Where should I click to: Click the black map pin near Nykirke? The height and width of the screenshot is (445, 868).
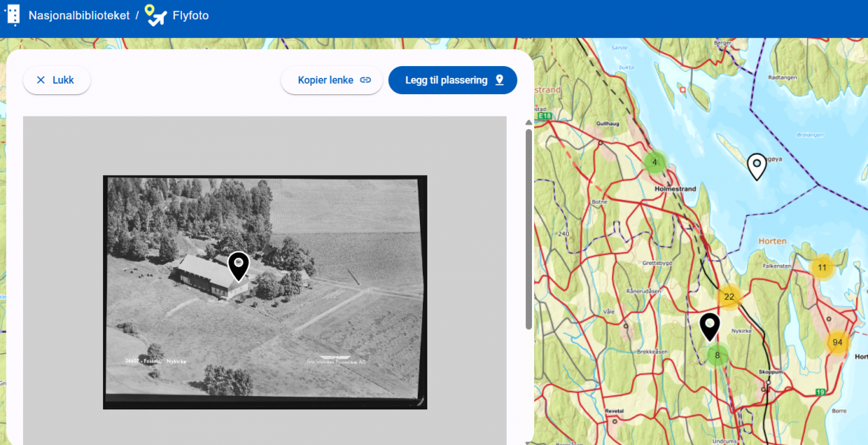click(x=708, y=325)
